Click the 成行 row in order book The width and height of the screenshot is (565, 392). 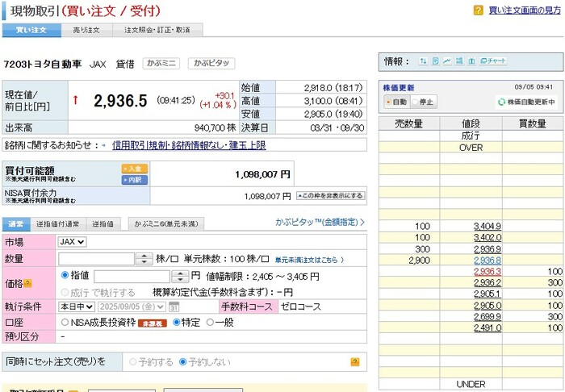tap(471, 136)
